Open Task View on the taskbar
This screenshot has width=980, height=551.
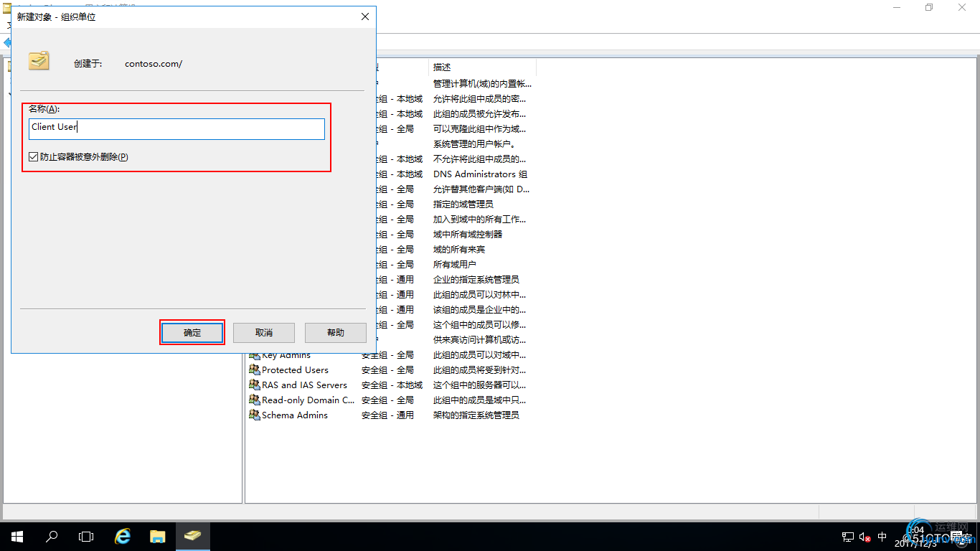pos(86,536)
